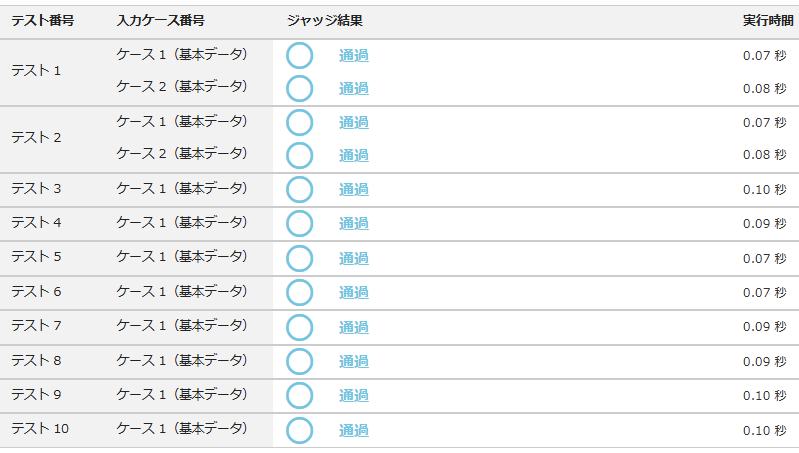Click pass circle icon for Test 7
The height and width of the screenshot is (453, 799).
(300, 327)
